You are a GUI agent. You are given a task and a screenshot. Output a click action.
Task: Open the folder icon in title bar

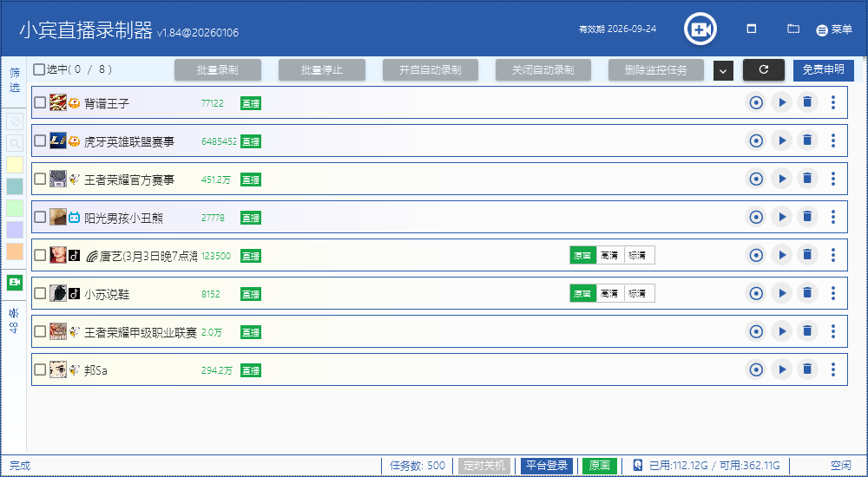coord(792,29)
